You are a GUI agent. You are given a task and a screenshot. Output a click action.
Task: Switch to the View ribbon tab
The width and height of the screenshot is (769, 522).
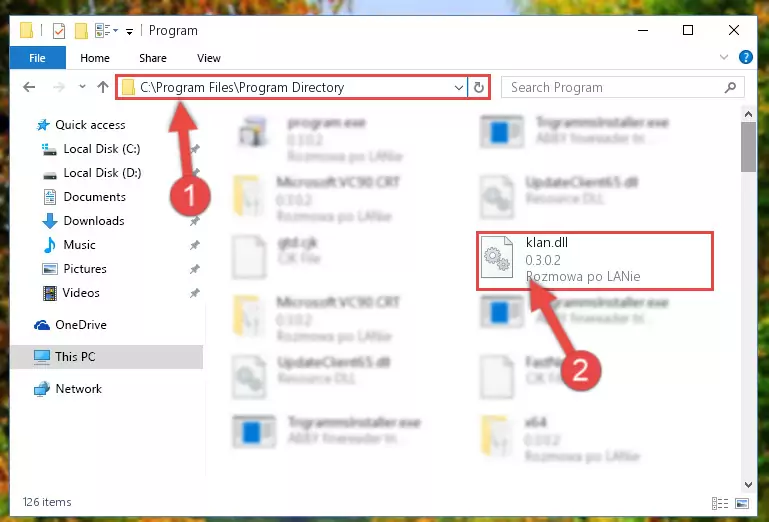[208, 58]
